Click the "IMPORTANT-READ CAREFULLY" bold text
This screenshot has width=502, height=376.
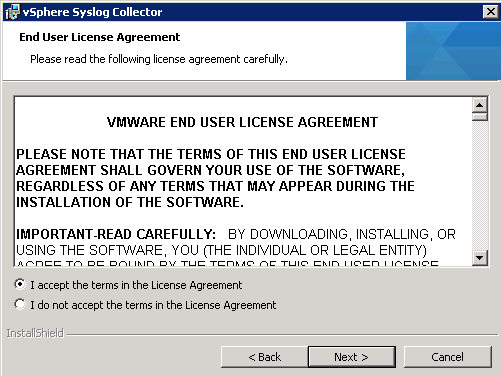click(116, 234)
